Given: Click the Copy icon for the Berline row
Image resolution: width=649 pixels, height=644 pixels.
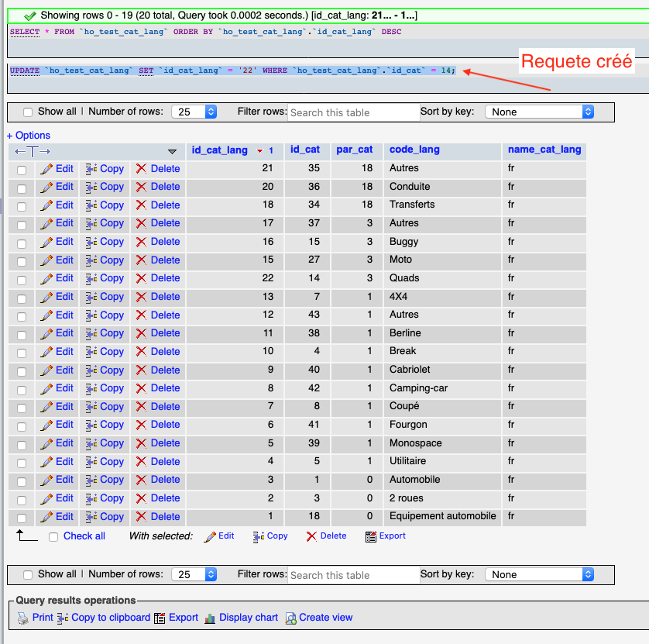Looking at the screenshot, I should coord(91,334).
